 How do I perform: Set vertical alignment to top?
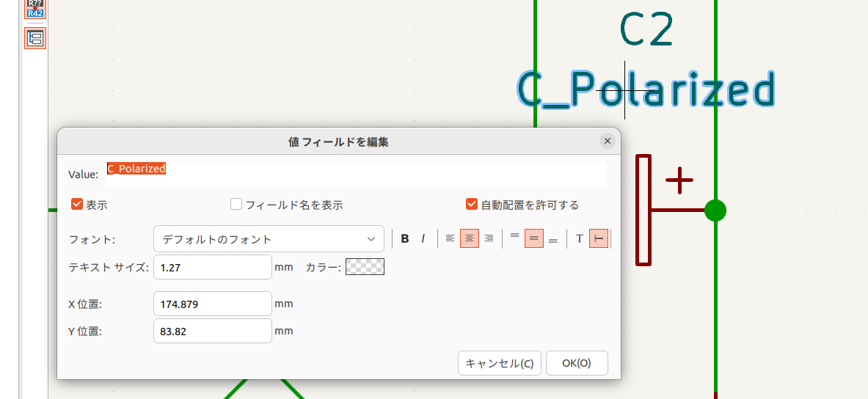point(514,238)
